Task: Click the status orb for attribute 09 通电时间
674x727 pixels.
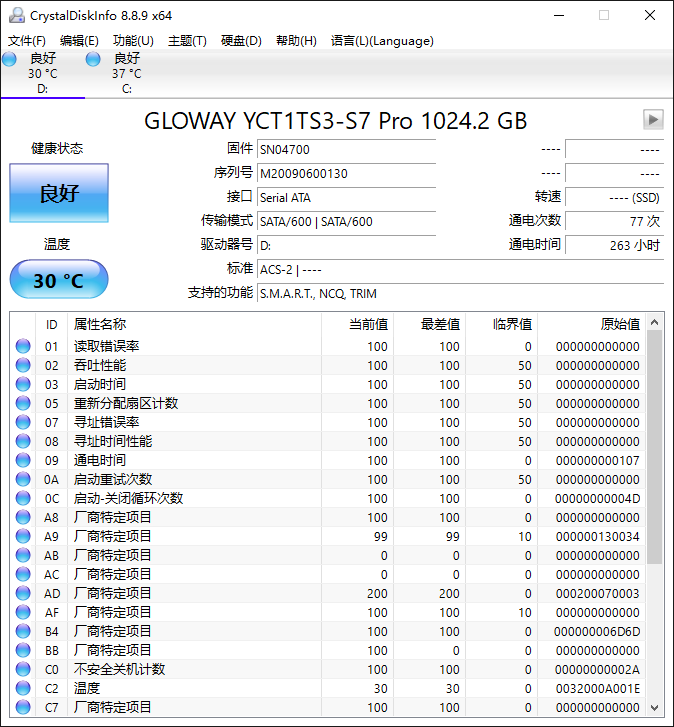Action: 23,460
